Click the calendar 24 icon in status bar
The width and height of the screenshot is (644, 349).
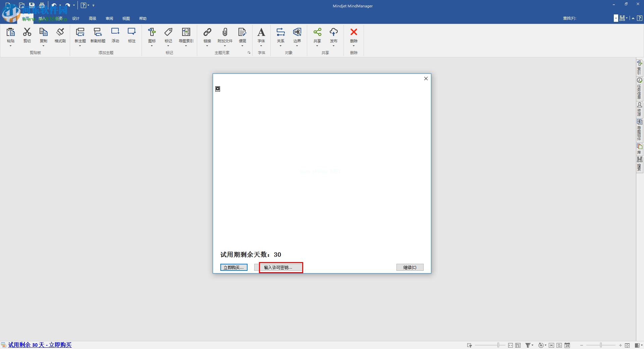point(567,345)
